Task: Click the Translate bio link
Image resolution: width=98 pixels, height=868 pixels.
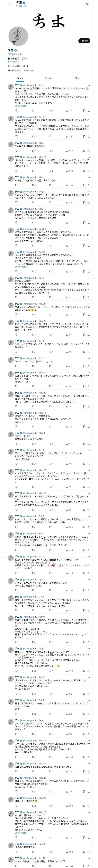Action: 14,62
